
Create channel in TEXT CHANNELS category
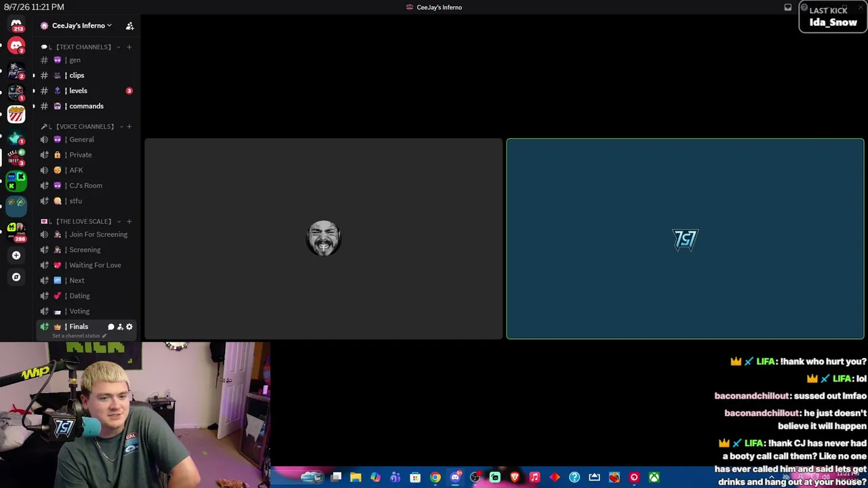[x=129, y=47]
